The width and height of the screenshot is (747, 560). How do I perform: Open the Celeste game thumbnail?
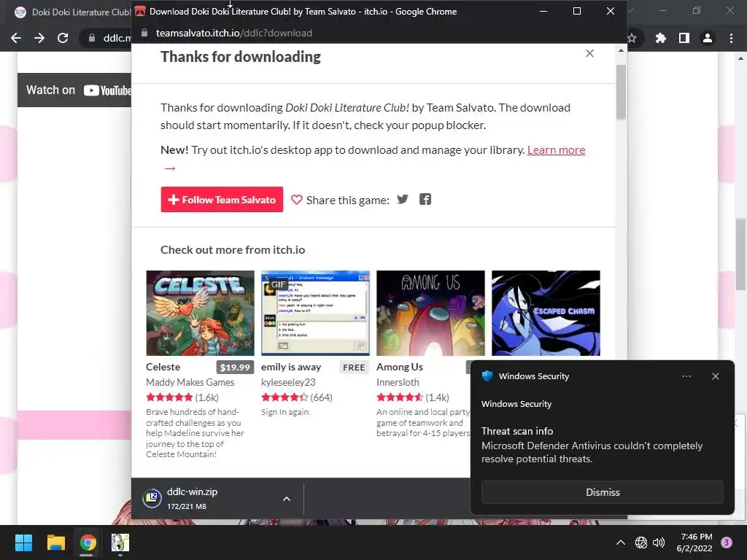click(x=200, y=313)
